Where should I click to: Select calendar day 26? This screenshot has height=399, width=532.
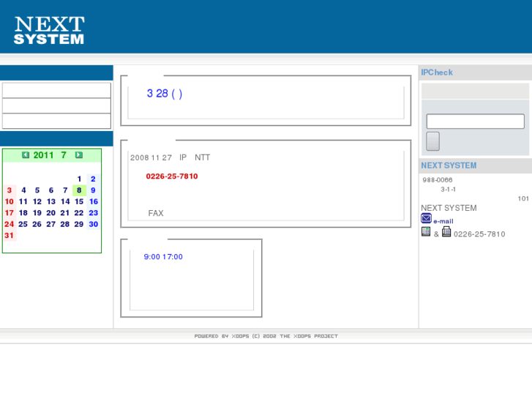[37, 224]
